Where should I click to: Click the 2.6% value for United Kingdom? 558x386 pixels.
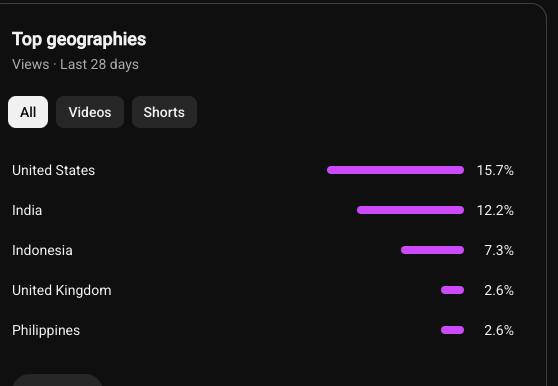pos(499,290)
